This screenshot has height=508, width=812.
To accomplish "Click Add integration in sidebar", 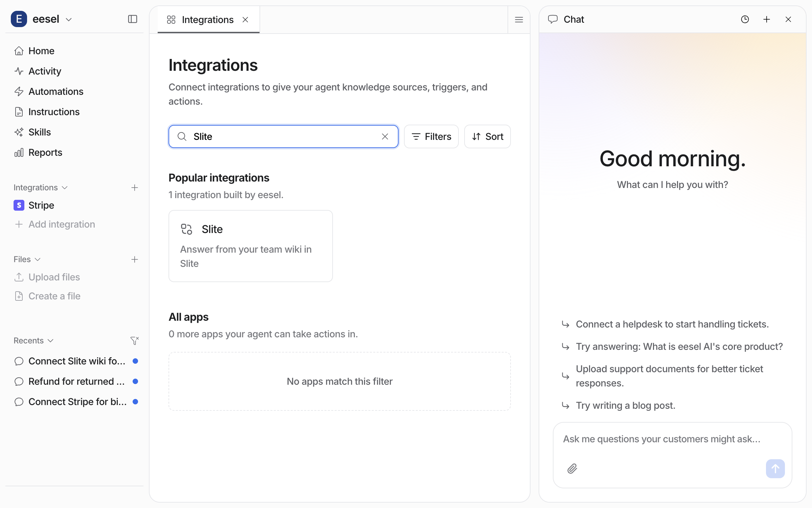I will [x=74, y=224].
